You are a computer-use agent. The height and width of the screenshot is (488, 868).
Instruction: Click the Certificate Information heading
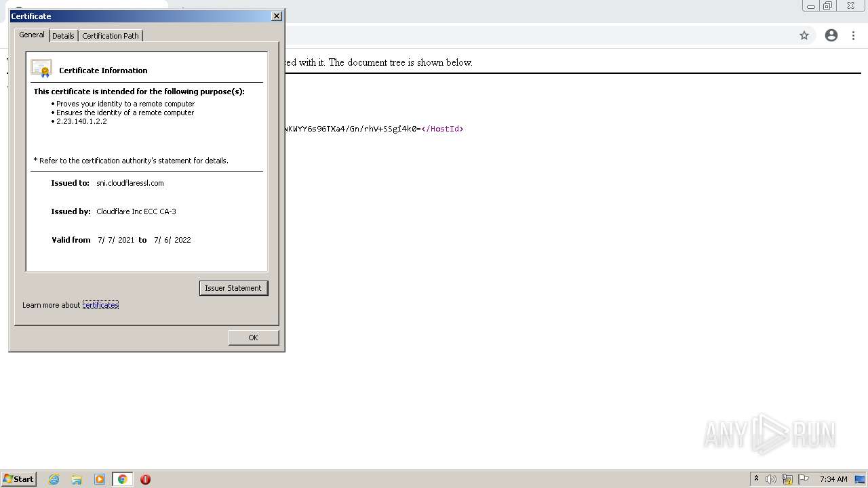point(103,70)
